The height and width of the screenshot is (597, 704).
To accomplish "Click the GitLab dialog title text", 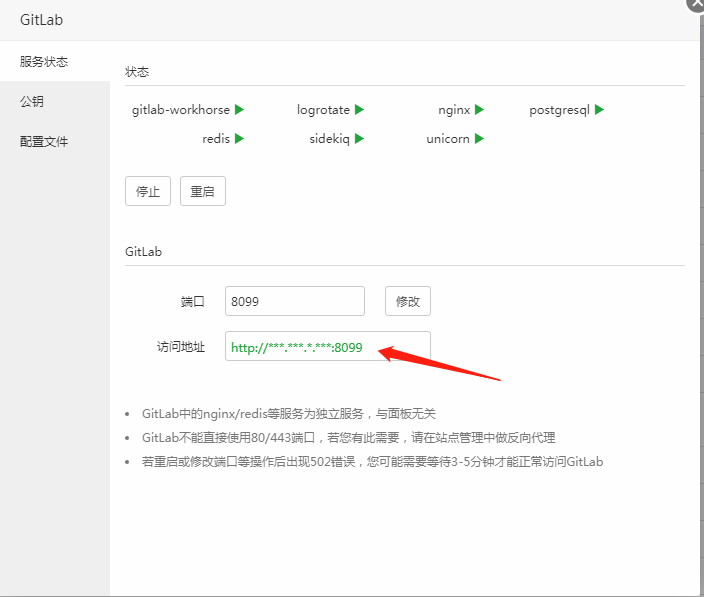I will tap(41, 20).
